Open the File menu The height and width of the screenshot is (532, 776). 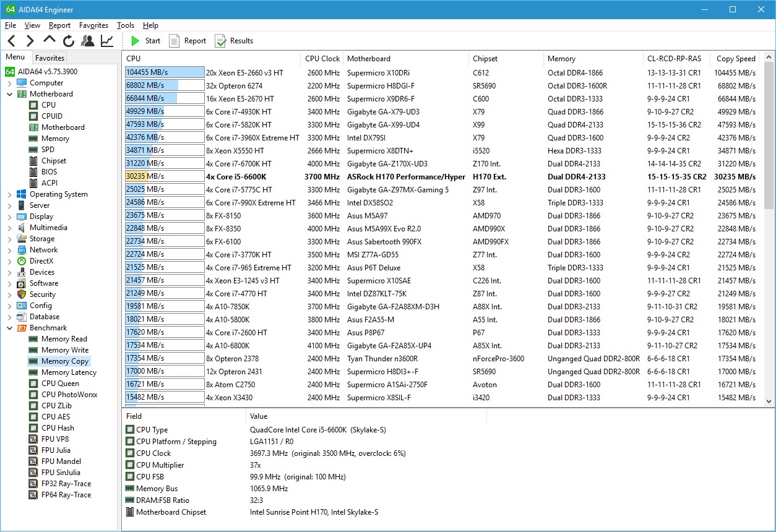[11, 25]
